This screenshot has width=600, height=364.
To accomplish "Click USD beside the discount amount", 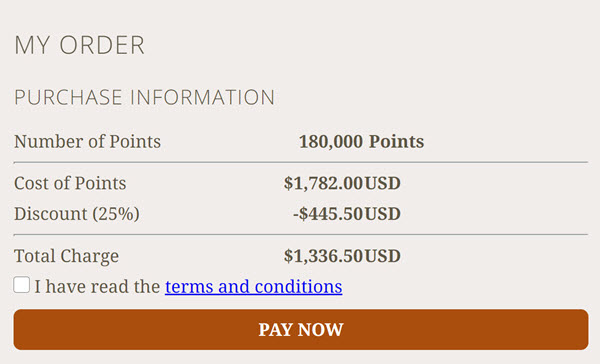I will click(x=382, y=214).
